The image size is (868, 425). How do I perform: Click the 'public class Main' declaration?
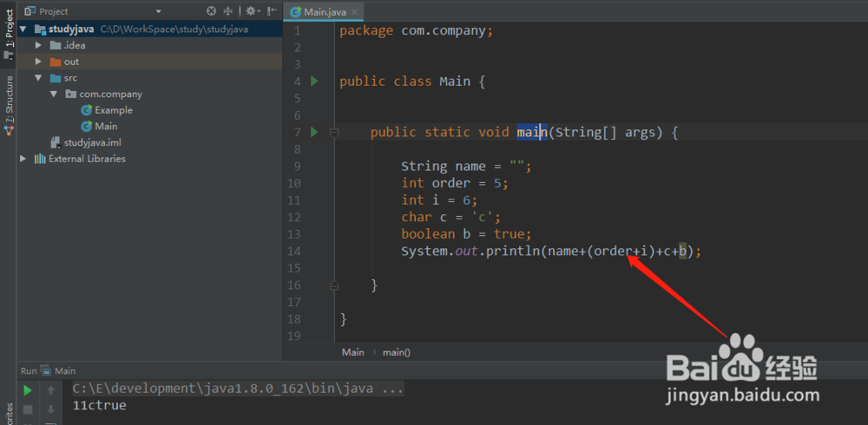[x=412, y=82]
